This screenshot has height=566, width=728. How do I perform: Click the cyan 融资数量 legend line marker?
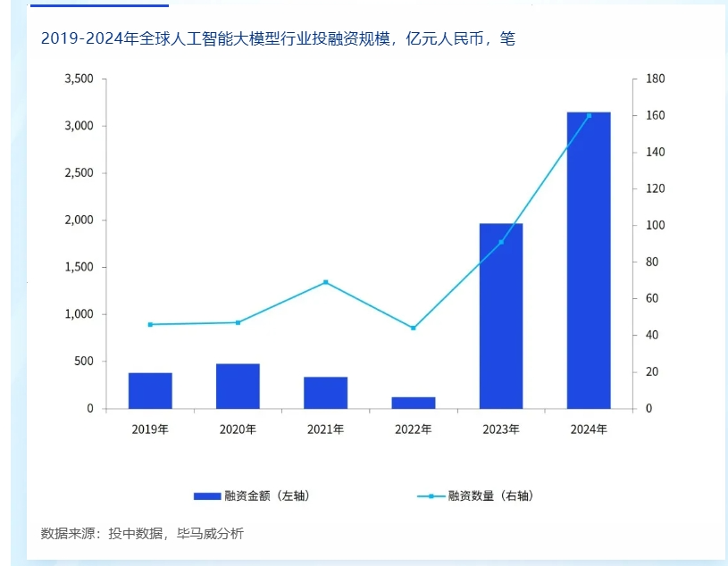click(x=431, y=495)
